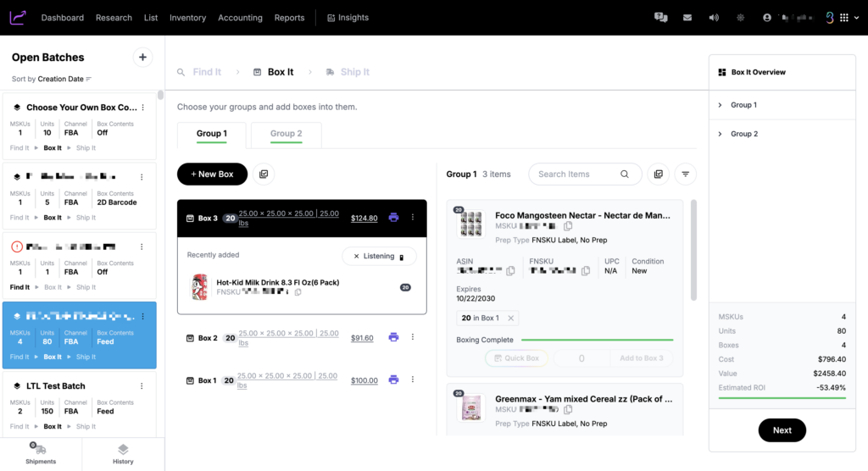Open the three-dot menu for Box 2
Viewport: 868px width, 471px height.
(413, 337)
